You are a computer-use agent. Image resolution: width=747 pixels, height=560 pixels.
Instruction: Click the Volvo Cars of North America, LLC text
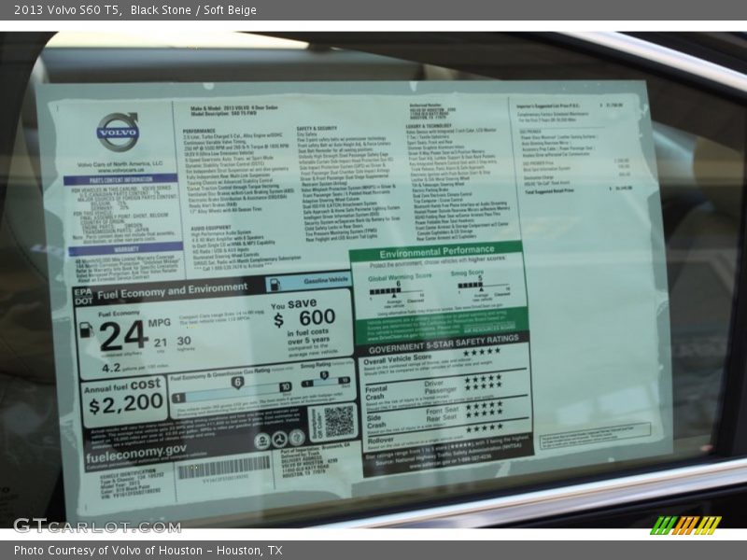[120, 164]
